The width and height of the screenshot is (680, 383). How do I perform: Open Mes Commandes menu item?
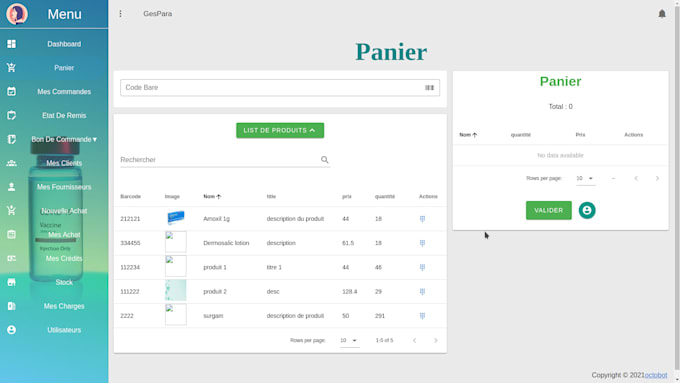tap(64, 92)
